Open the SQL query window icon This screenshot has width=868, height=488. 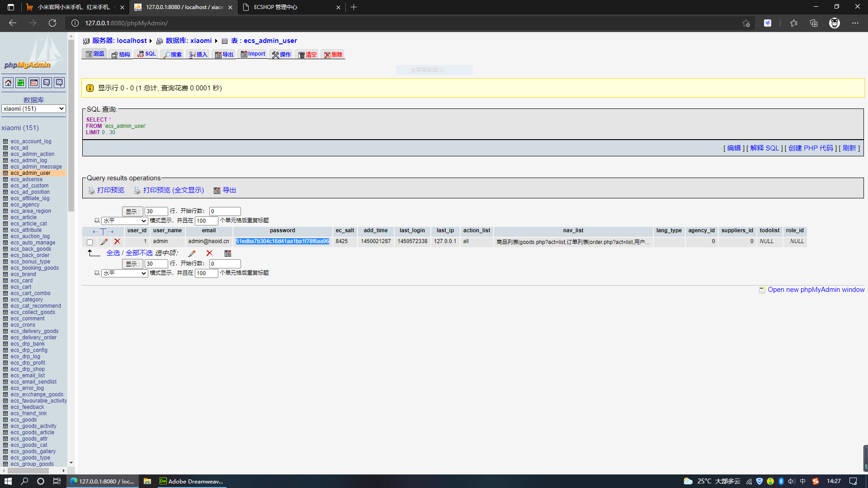(x=34, y=83)
